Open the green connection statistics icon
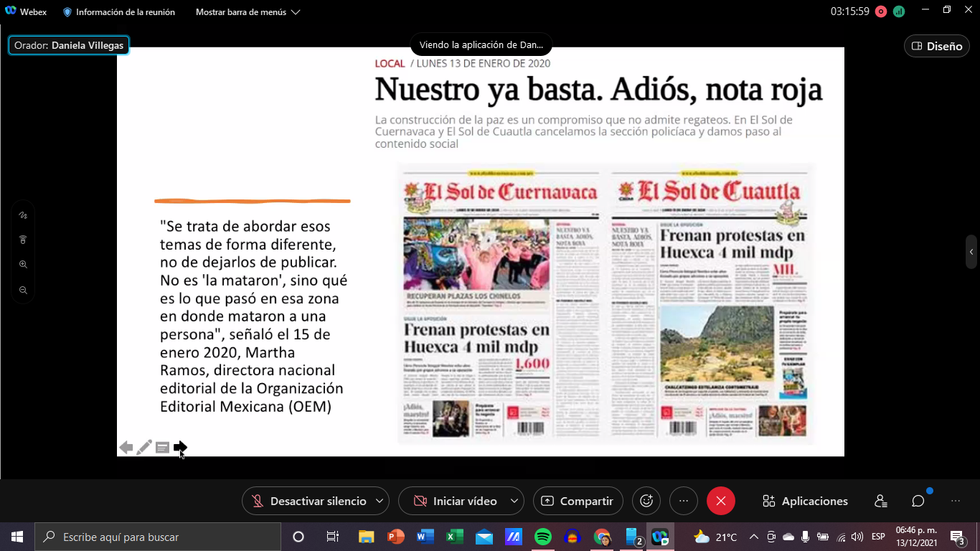 click(x=899, y=11)
